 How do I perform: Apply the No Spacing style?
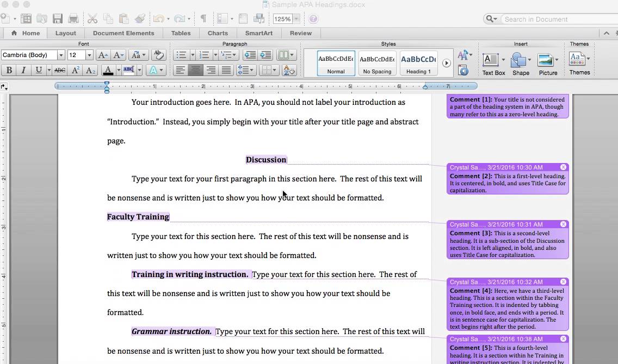coord(377,63)
